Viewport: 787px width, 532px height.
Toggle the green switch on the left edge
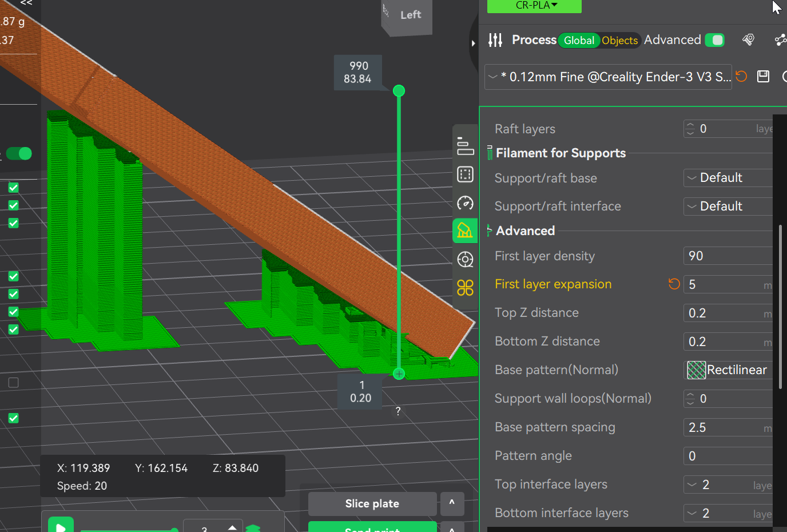(x=19, y=153)
